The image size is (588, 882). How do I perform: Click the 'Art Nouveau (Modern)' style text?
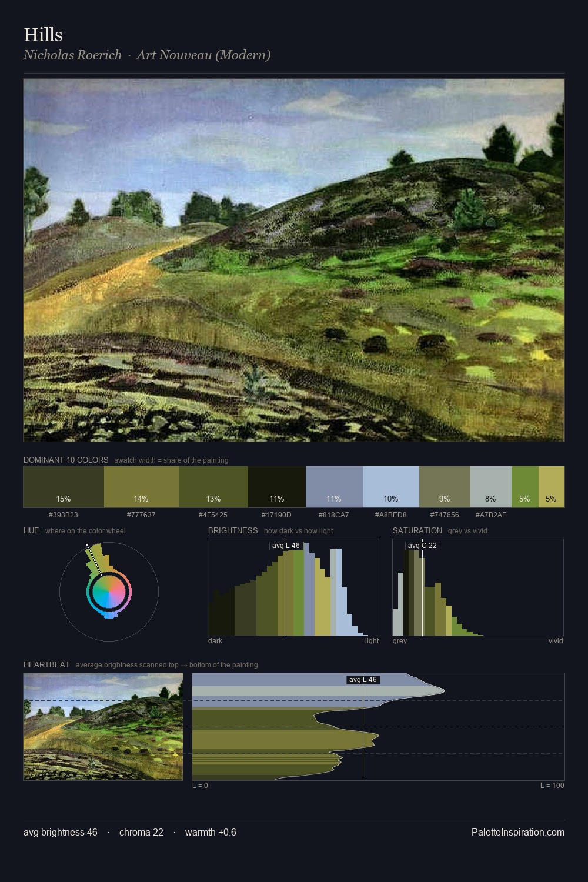[x=203, y=55]
